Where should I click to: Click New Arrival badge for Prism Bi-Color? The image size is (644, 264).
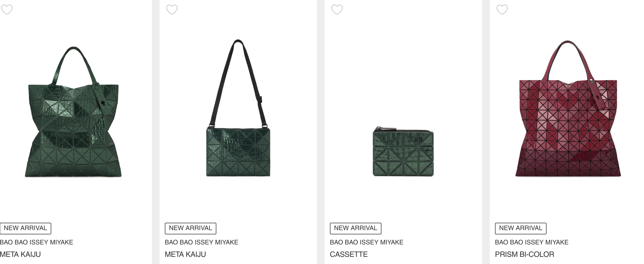coord(521,228)
